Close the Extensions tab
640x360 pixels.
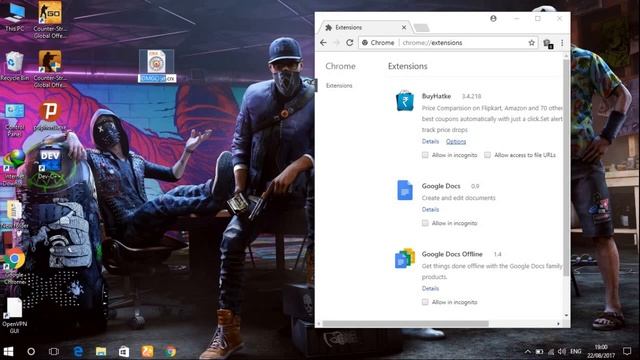point(404,27)
